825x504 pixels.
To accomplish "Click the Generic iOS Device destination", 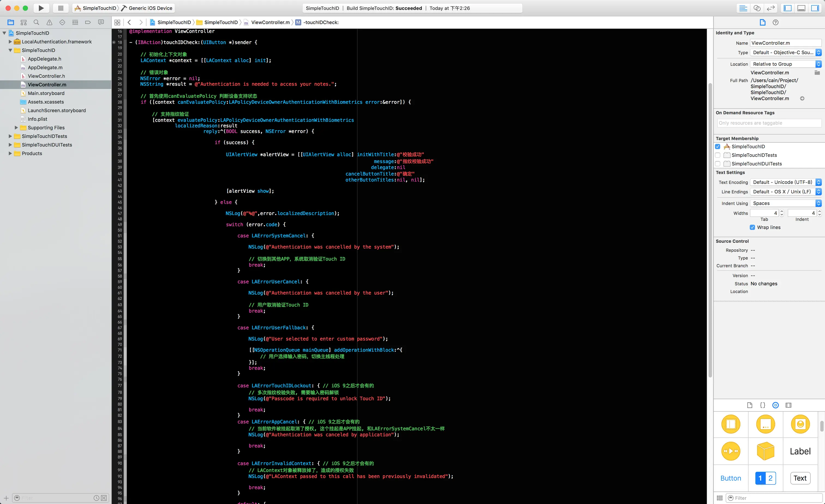I will [150, 8].
